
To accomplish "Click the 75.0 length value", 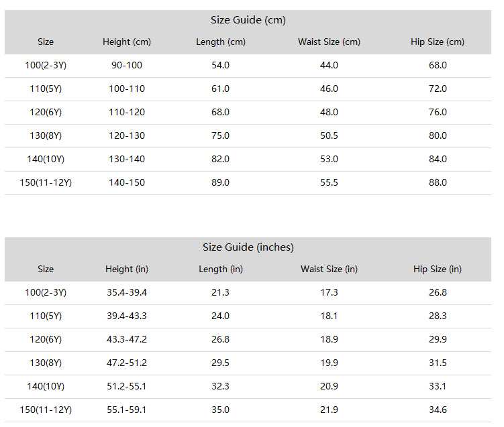I will click(x=221, y=136).
